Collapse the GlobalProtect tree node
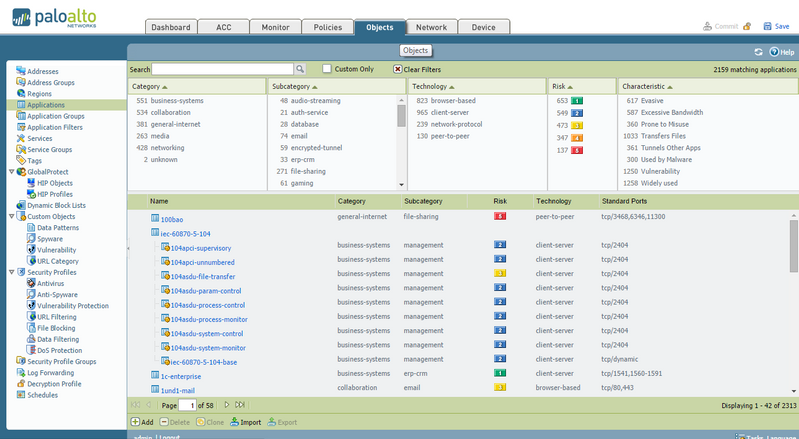Image resolution: width=799 pixels, height=439 pixels. click(11, 171)
